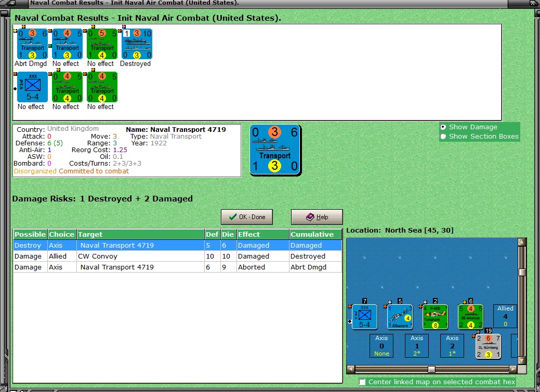Click the Axis 2 section box
The width and height of the screenshot is (540, 392).
pos(452,346)
